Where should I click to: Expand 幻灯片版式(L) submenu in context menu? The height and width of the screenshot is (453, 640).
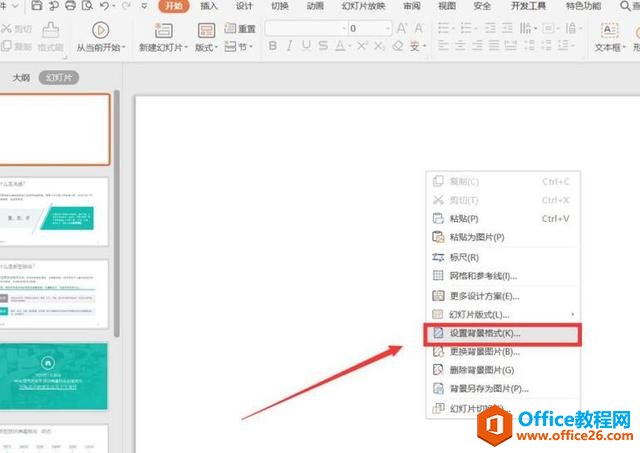(x=573, y=314)
